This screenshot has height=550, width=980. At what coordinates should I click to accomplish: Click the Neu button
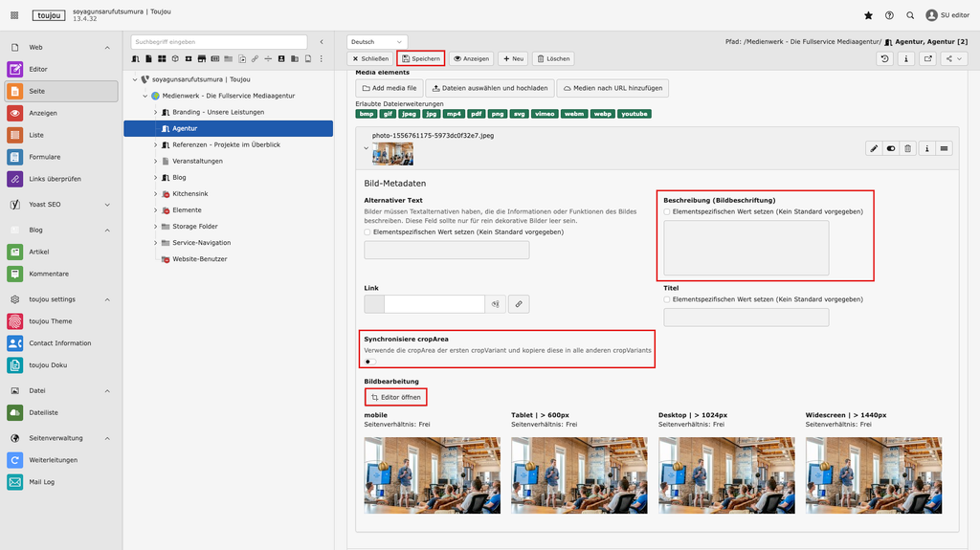[x=513, y=58]
